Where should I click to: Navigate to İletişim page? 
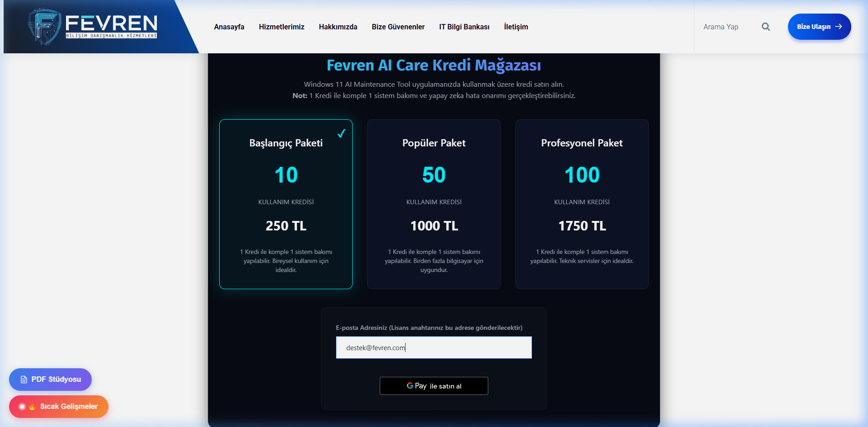click(516, 27)
